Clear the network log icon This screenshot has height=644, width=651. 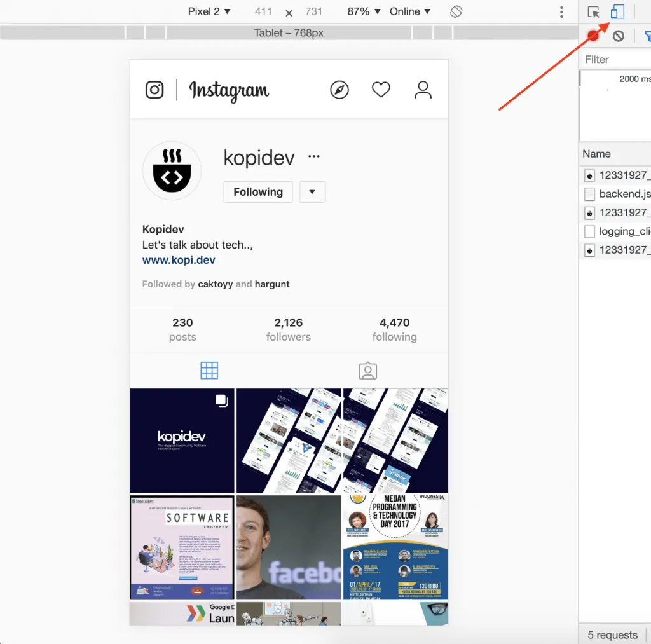[618, 36]
